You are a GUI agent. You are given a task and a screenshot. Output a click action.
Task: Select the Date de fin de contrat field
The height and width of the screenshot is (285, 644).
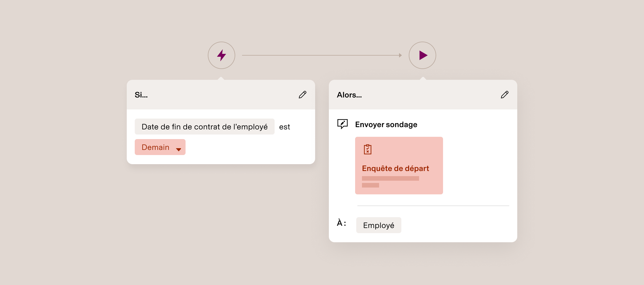204,127
